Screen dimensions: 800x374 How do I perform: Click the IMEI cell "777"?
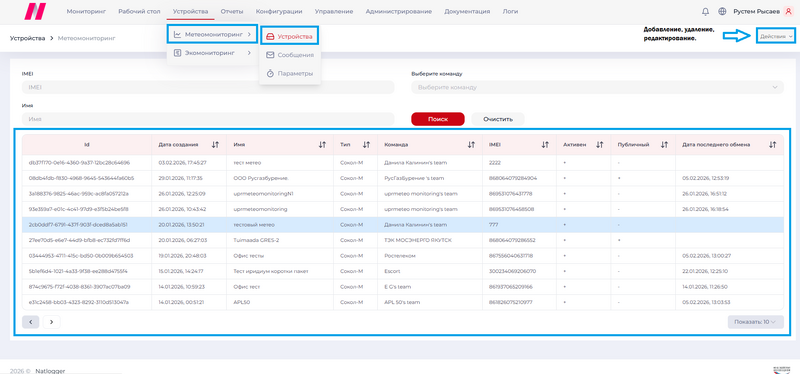click(x=519, y=225)
